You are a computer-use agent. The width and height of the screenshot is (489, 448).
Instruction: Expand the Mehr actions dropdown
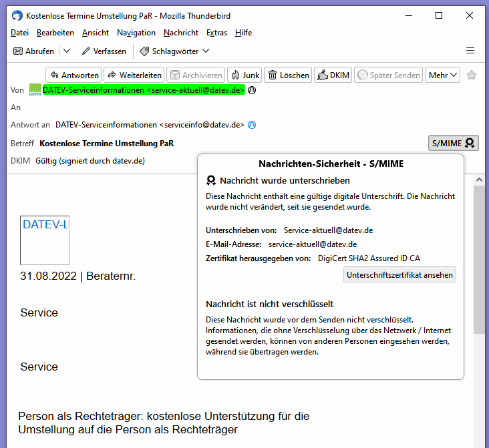click(x=443, y=75)
